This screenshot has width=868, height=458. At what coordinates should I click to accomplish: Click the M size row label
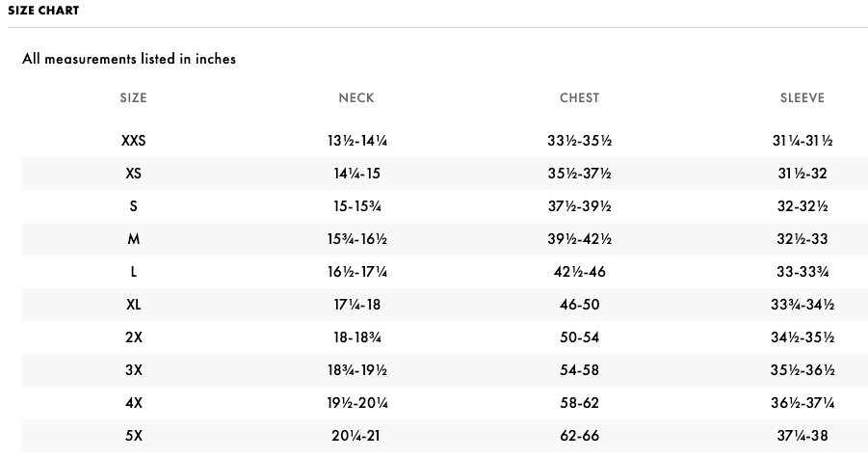(133, 239)
